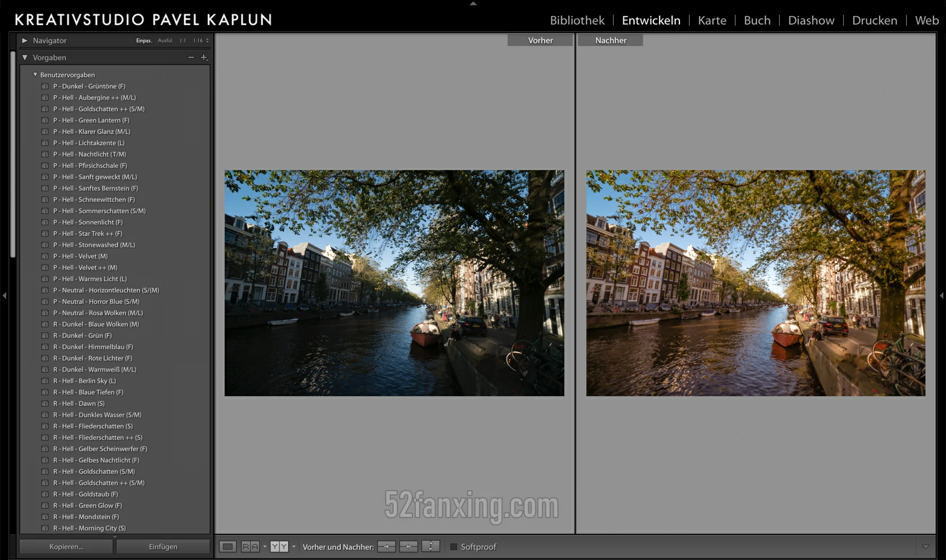The image size is (946, 560).
Task: Click preset icon beside R - Hell - Goldstaub (F)
Action: click(x=45, y=494)
